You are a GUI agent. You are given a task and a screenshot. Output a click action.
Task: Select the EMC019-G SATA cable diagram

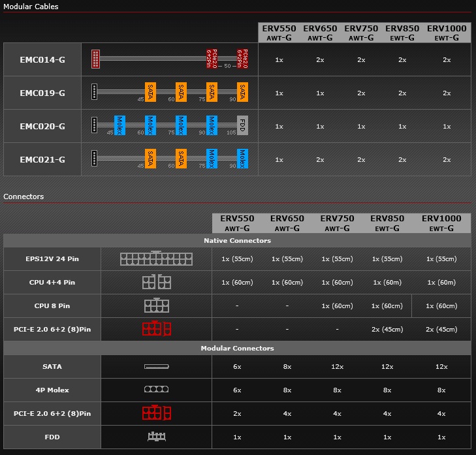point(169,93)
